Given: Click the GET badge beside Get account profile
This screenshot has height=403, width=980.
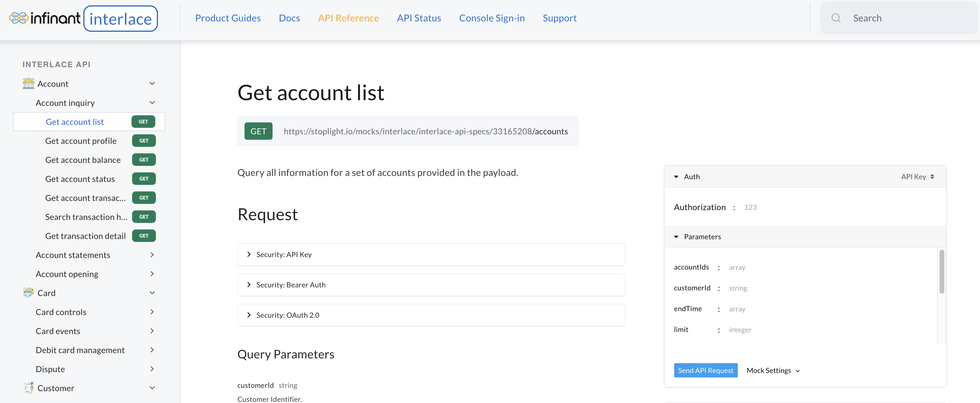Looking at the screenshot, I should [x=144, y=141].
